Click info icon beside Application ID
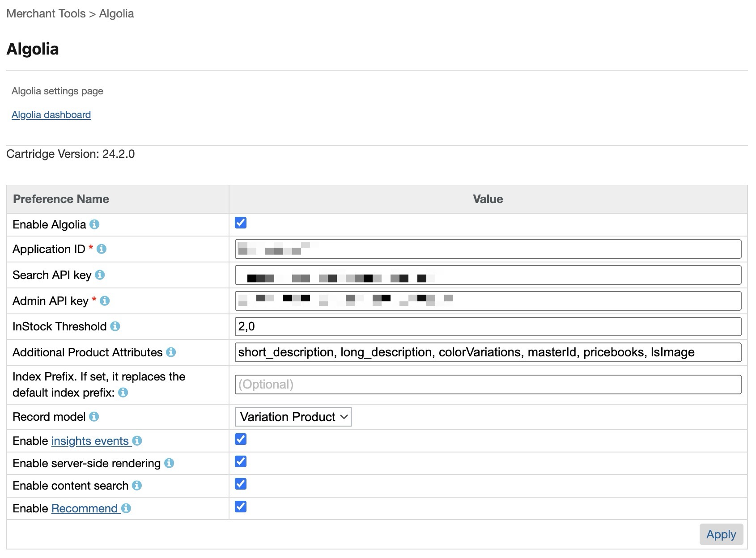The height and width of the screenshot is (558, 756). click(x=102, y=249)
